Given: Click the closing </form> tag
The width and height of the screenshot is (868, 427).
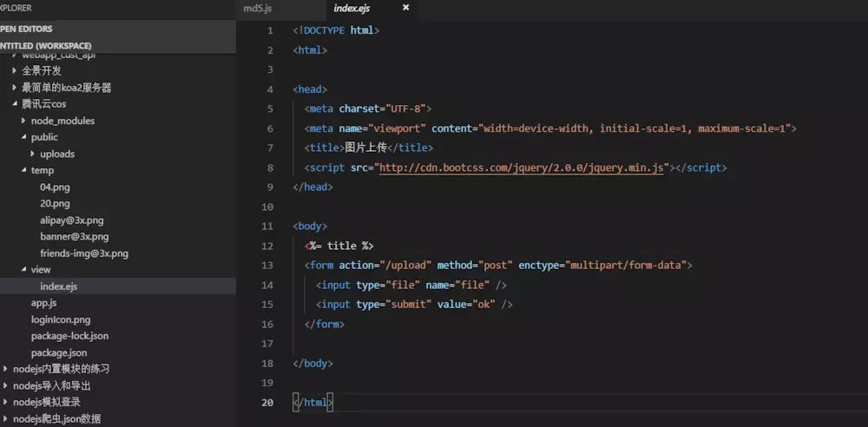Looking at the screenshot, I should [x=325, y=324].
